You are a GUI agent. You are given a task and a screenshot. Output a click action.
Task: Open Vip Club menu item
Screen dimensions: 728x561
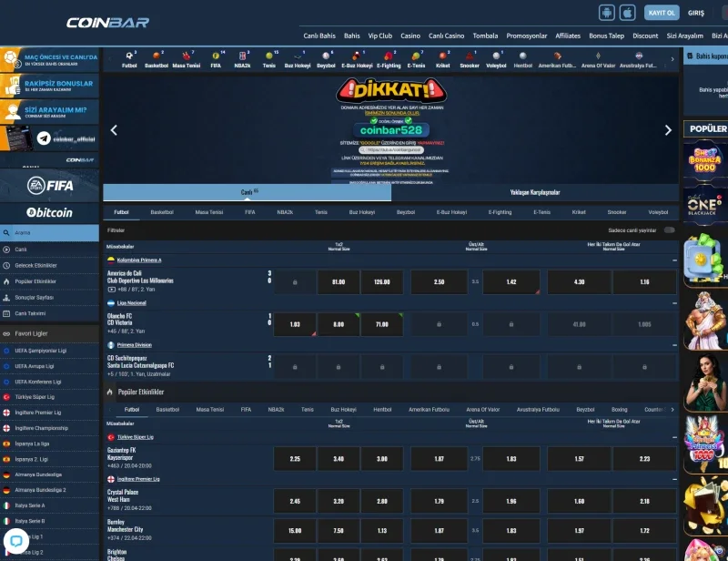click(x=380, y=36)
